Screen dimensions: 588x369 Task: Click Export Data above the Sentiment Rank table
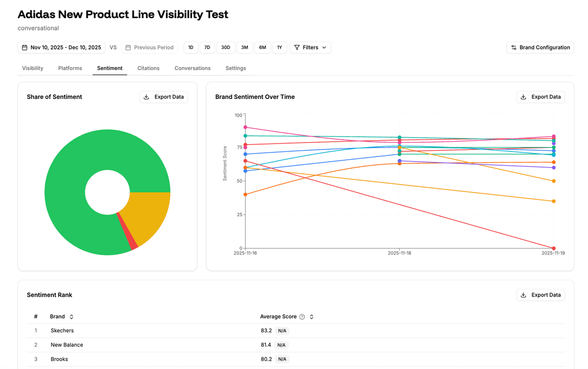540,295
